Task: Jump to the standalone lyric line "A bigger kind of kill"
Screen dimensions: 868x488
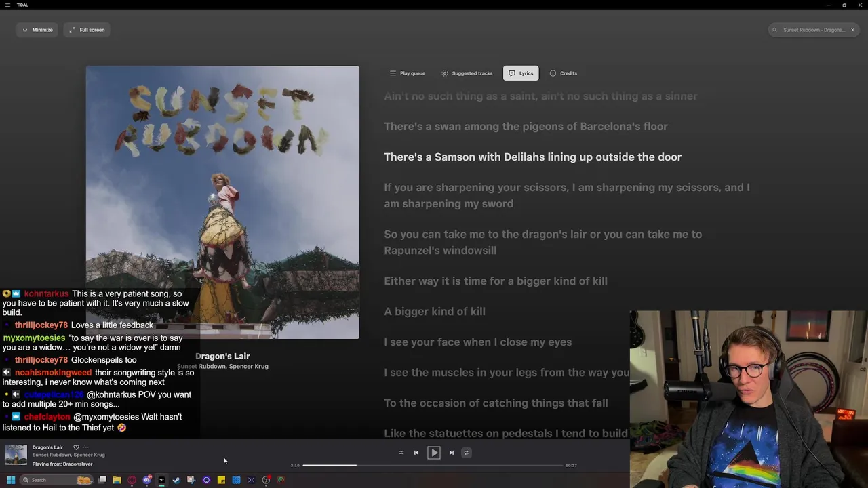Action: pyautogui.click(x=435, y=312)
